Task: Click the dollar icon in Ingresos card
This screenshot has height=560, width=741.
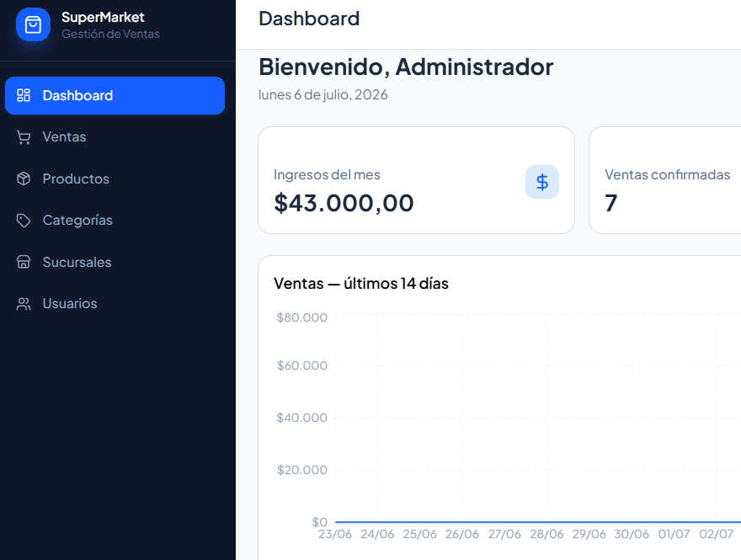Action: (542, 182)
